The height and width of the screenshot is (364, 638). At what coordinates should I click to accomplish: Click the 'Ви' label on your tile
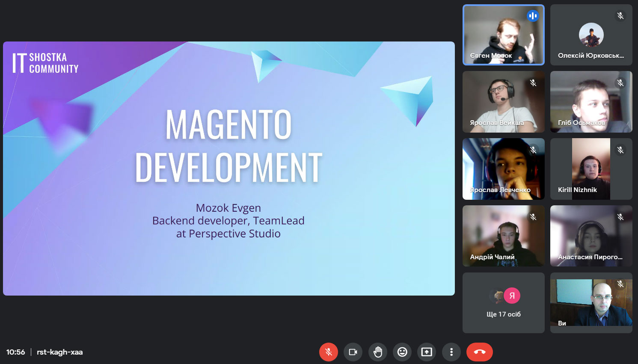(x=562, y=323)
